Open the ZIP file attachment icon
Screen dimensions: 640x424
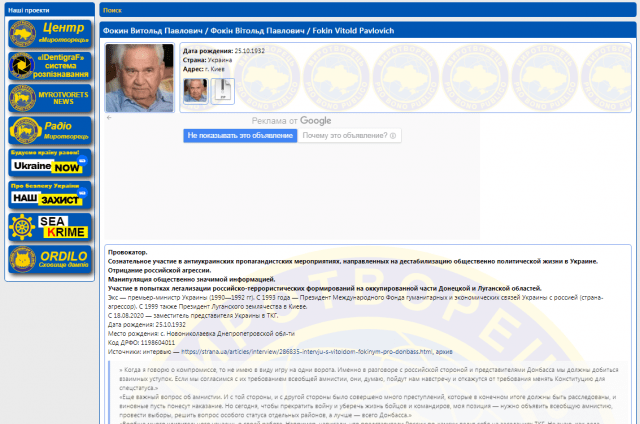click(x=223, y=91)
